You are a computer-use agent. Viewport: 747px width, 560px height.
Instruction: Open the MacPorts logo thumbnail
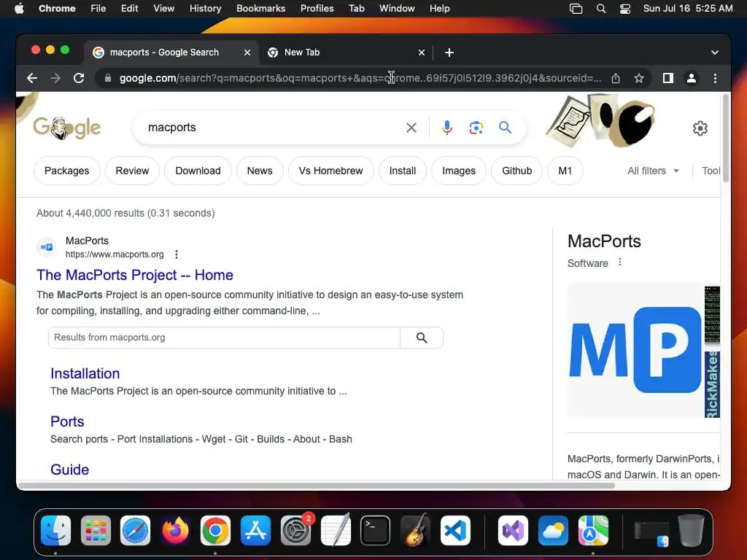click(x=635, y=350)
